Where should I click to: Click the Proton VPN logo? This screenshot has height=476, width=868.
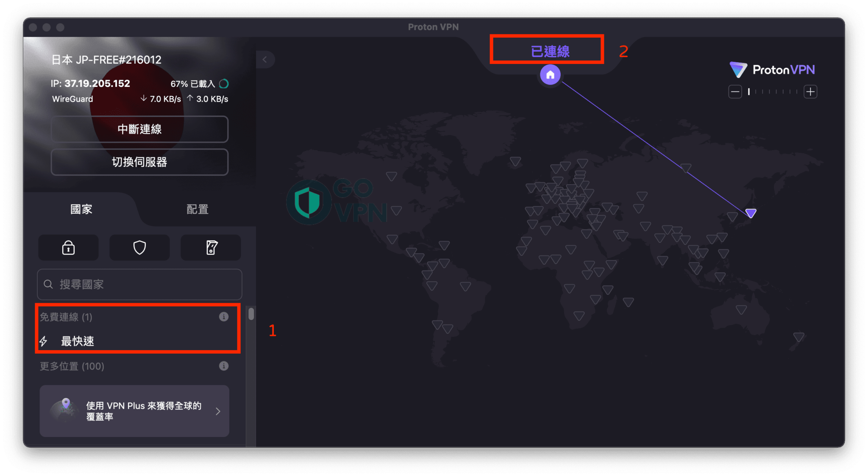[x=772, y=70]
